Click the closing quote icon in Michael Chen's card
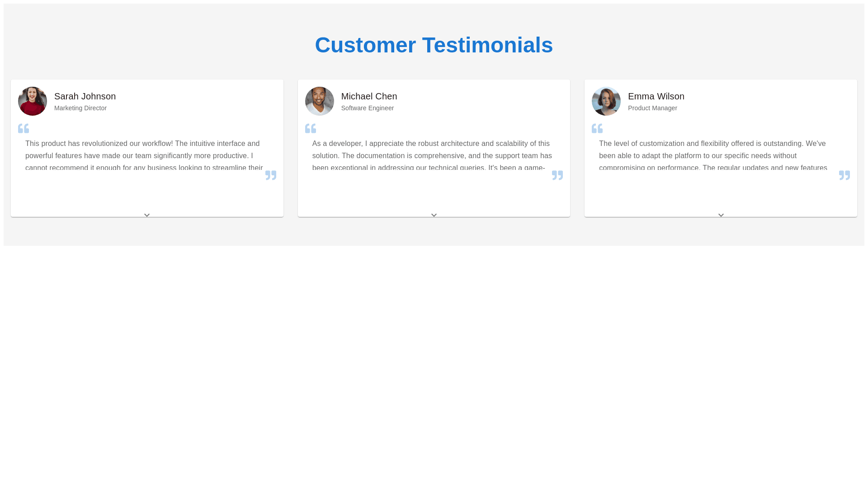Viewport: 868px width, 488px height. [557, 175]
